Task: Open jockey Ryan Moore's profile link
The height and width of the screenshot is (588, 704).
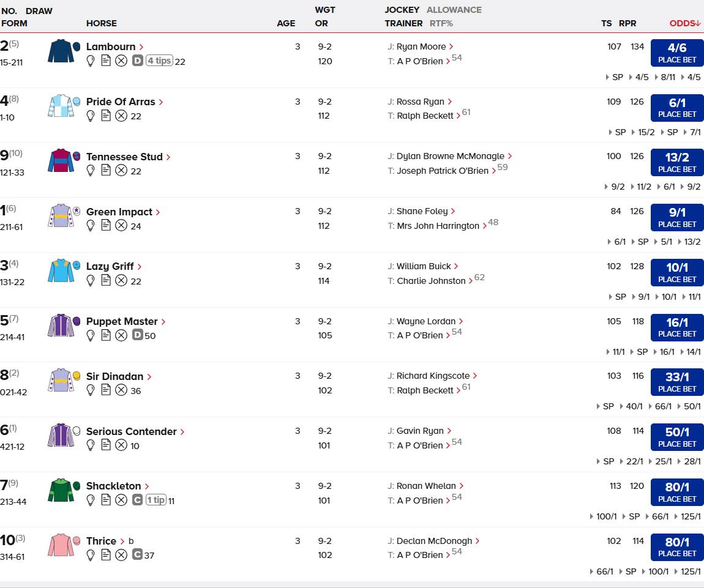Action: tap(421, 47)
